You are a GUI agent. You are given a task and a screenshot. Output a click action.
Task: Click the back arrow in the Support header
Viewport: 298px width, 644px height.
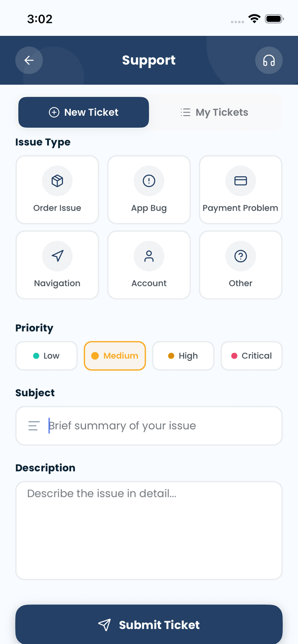pos(29,60)
